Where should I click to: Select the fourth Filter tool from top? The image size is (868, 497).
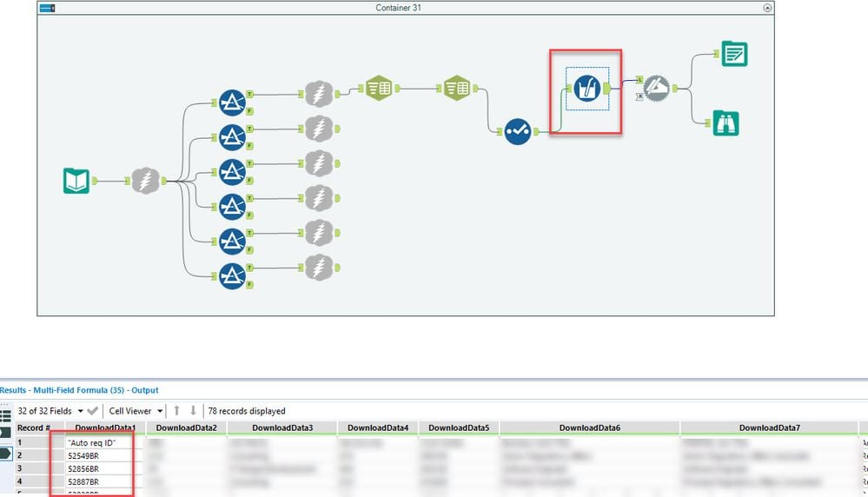233,207
